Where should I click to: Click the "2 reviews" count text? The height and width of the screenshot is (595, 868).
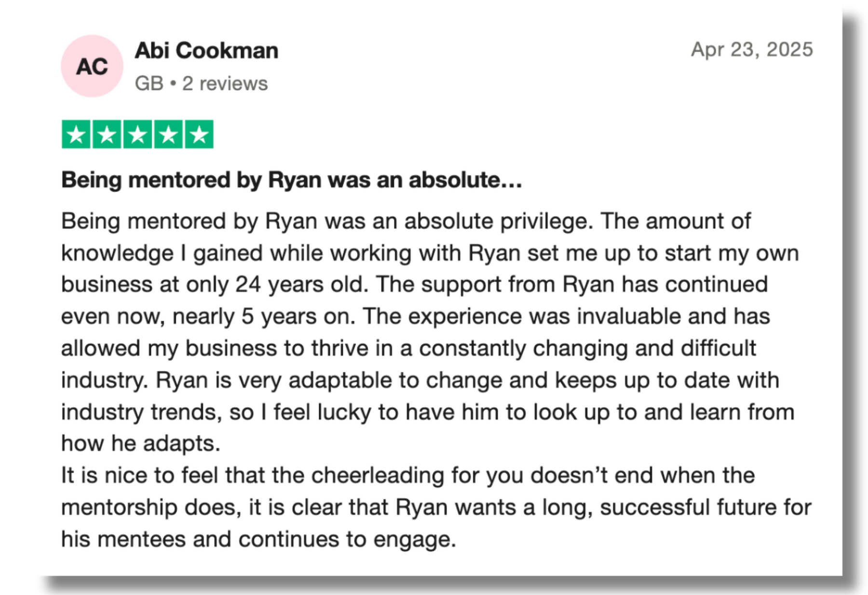[x=225, y=83]
